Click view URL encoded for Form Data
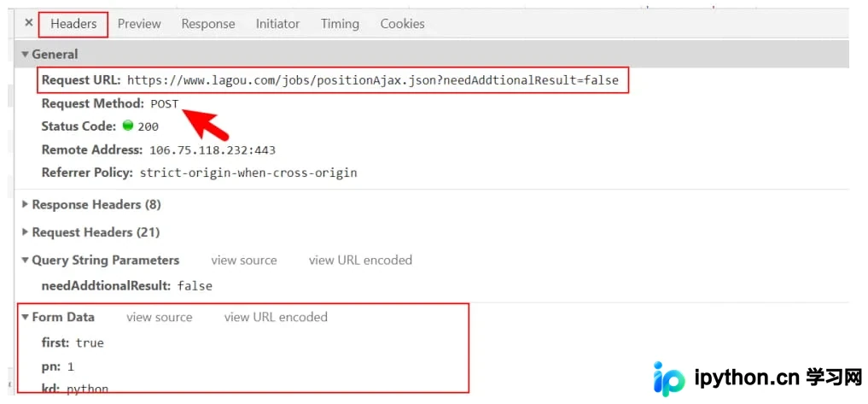Screen dimensions: 868x404 pyautogui.click(x=276, y=318)
